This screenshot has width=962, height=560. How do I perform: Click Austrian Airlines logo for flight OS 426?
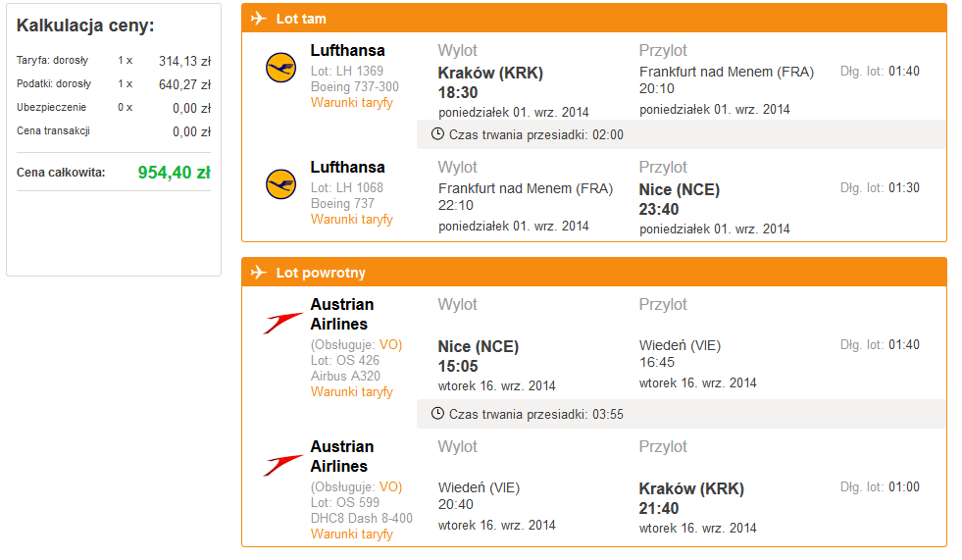[282, 324]
